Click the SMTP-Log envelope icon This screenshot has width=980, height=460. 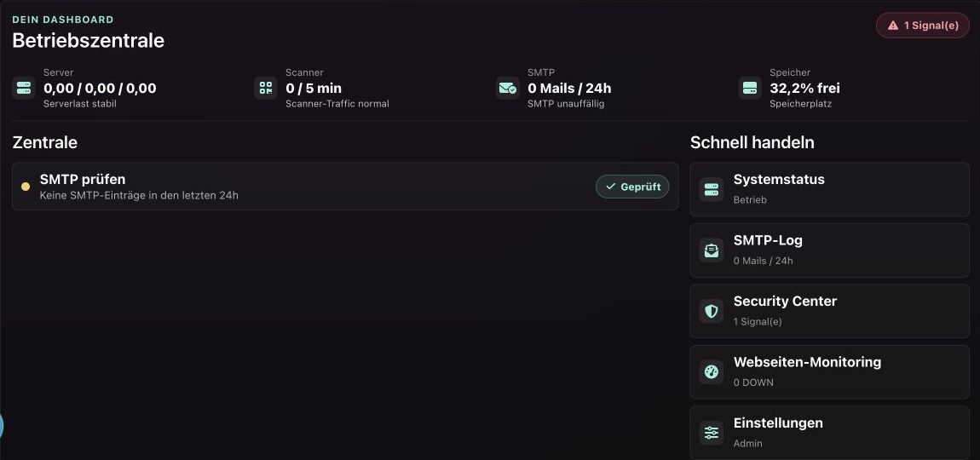pos(712,250)
